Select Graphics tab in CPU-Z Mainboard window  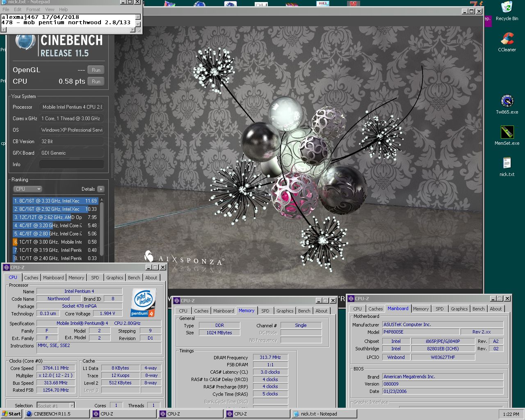459,309
